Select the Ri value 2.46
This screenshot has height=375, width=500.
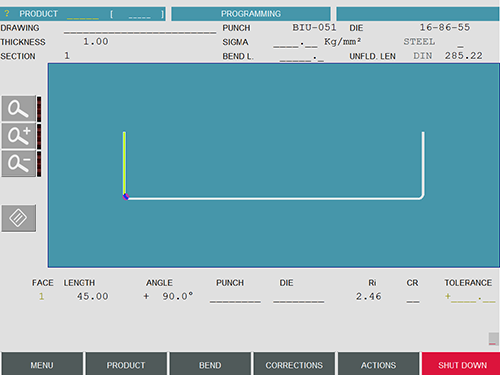(x=368, y=296)
